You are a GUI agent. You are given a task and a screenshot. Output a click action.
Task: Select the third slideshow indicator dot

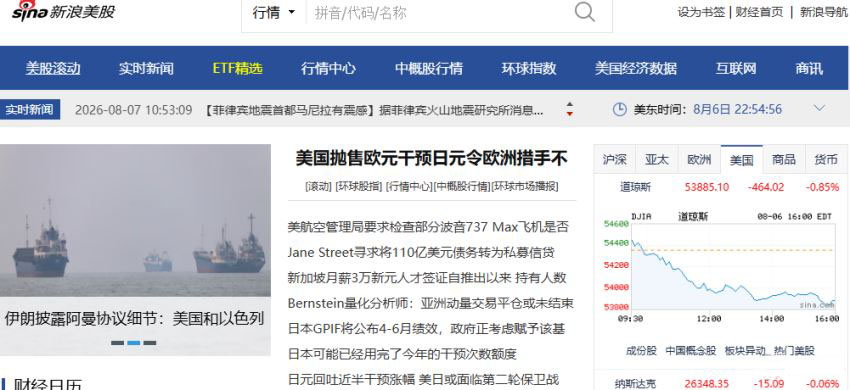[150, 343]
